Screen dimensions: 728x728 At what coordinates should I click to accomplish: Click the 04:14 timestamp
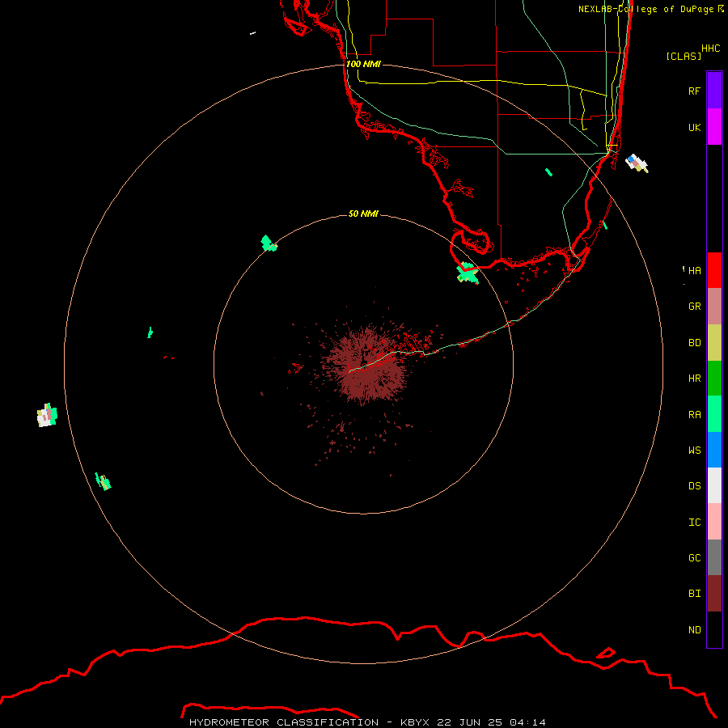pos(527,722)
